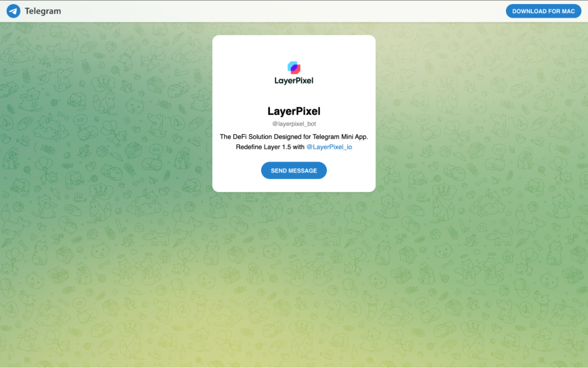Click the LayerPixel bot avatar logo
588x368 pixels.
tap(294, 73)
